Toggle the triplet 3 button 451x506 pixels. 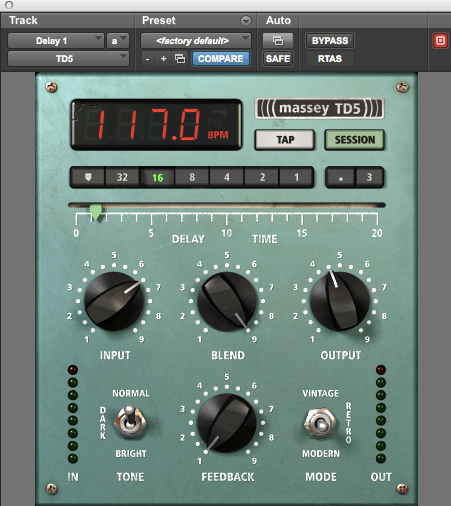pos(369,177)
